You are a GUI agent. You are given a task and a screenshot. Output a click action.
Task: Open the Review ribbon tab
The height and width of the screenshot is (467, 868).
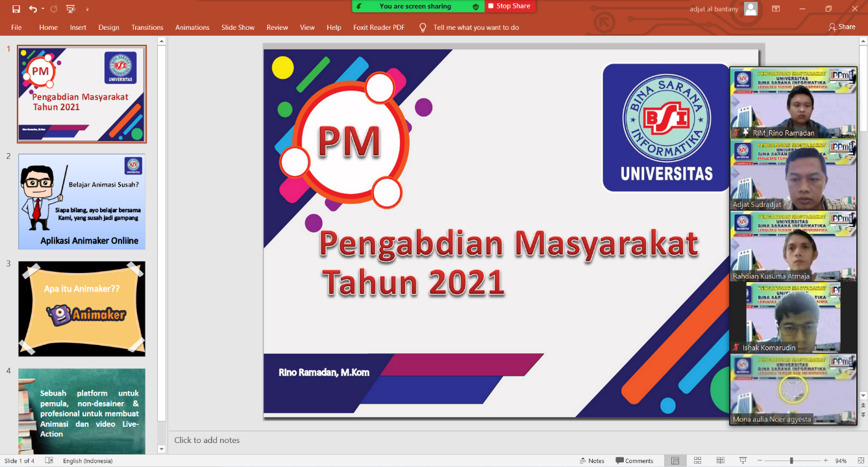pyautogui.click(x=277, y=27)
